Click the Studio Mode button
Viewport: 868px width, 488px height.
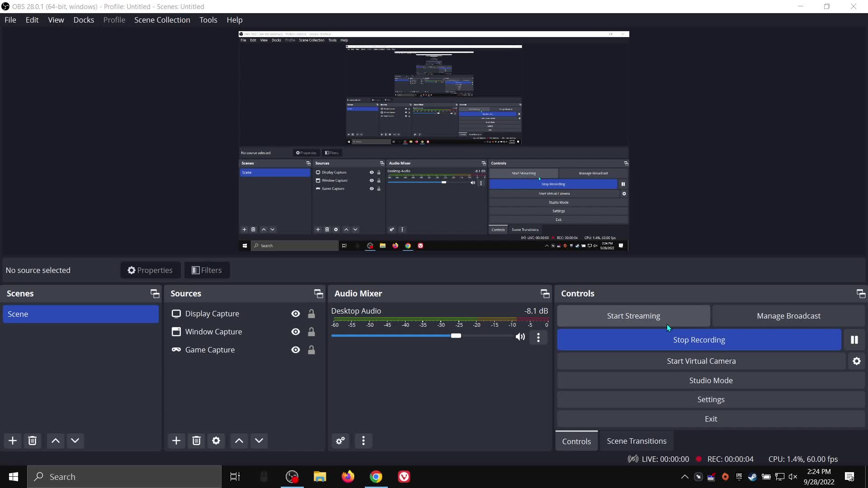click(x=710, y=380)
